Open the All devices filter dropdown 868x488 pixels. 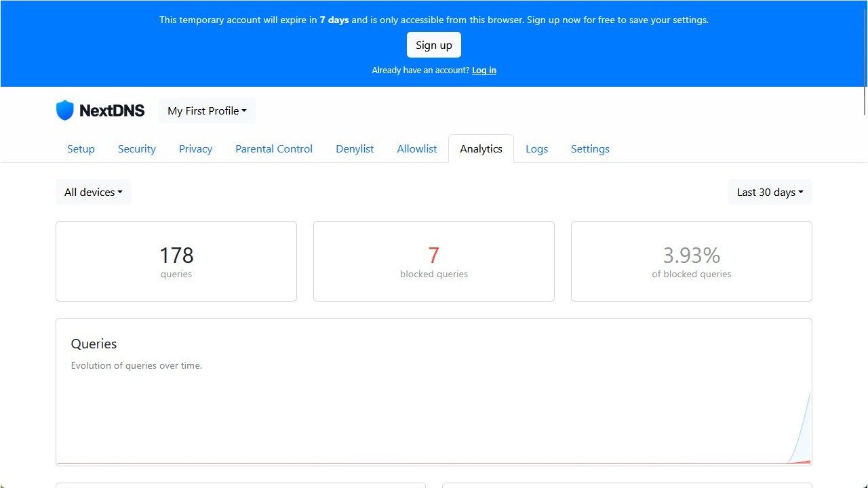(94, 192)
